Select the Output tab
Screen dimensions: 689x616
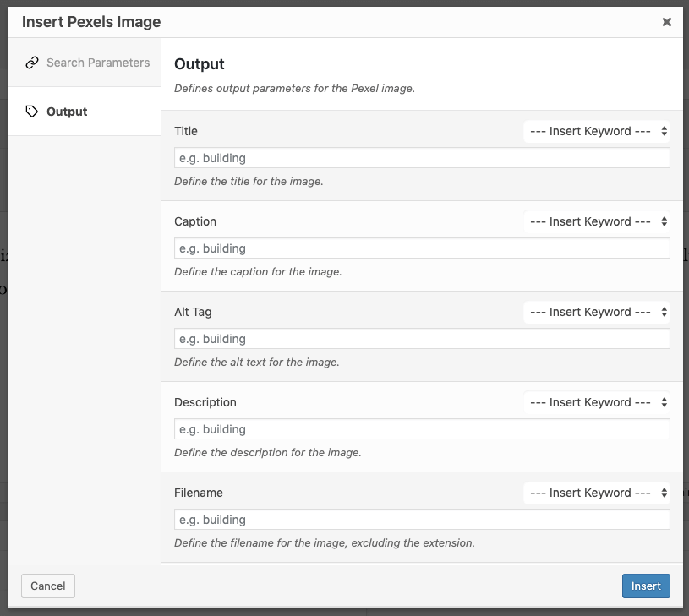[x=85, y=112]
